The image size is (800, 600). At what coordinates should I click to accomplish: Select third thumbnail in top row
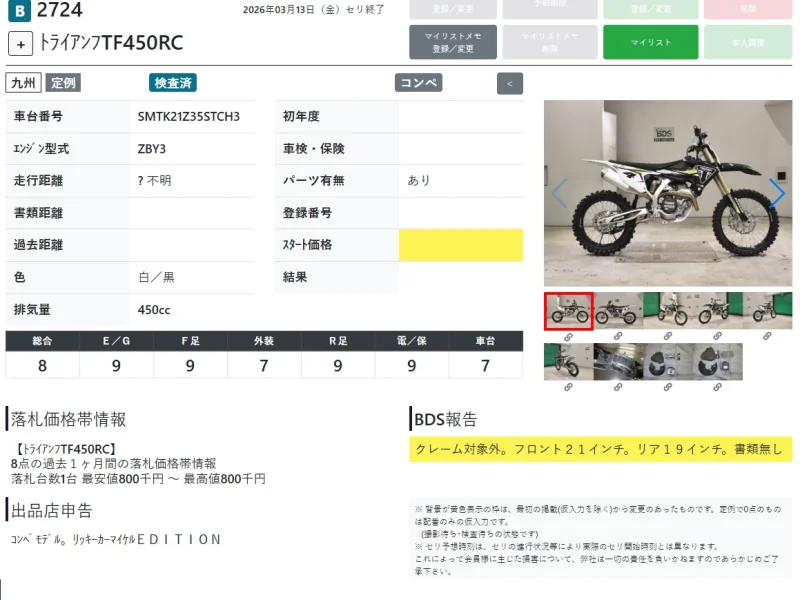tap(668, 311)
